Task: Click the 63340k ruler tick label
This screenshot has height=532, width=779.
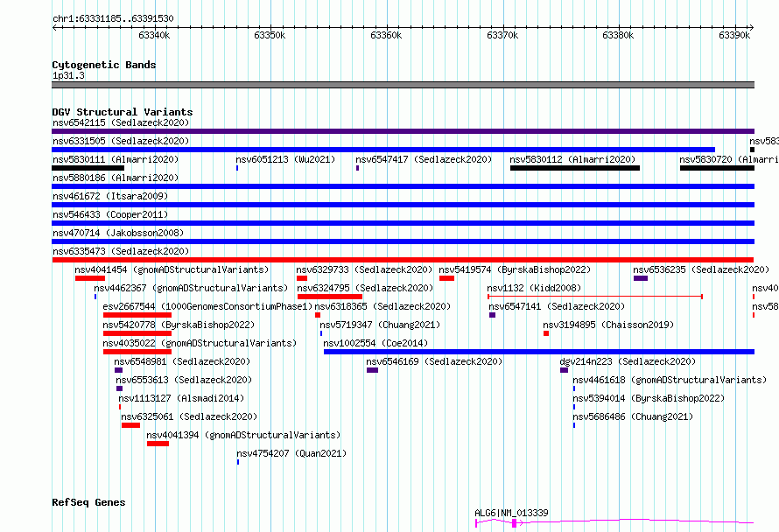Action: coord(154,35)
